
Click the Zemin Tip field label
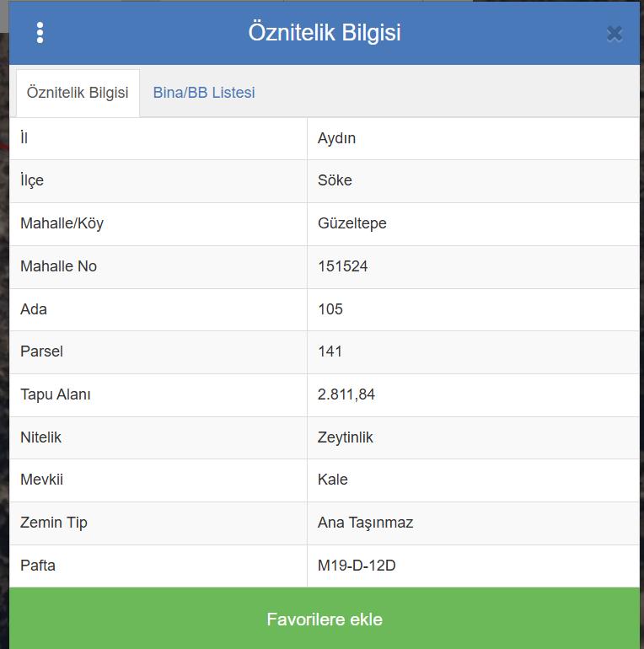click(54, 523)
